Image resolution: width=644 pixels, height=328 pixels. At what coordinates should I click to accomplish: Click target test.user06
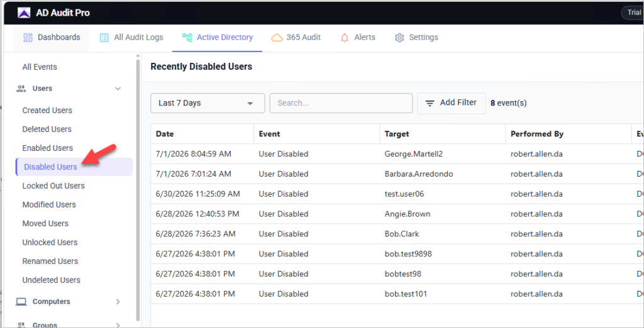(404, 194)
